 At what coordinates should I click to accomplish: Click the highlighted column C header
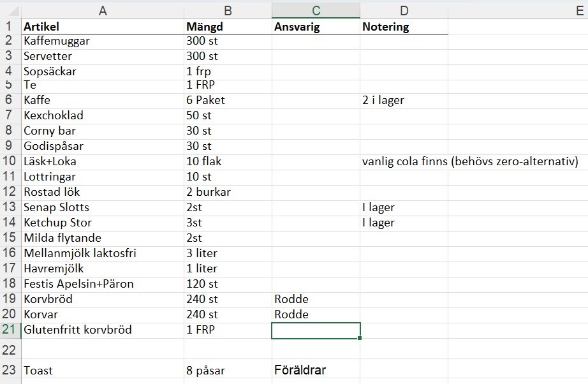click(x=316, y=11)
